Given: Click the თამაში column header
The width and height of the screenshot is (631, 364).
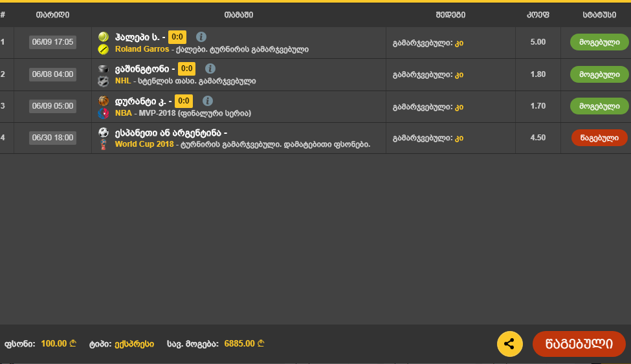Looking at the screenshot, I should [239, 15].
